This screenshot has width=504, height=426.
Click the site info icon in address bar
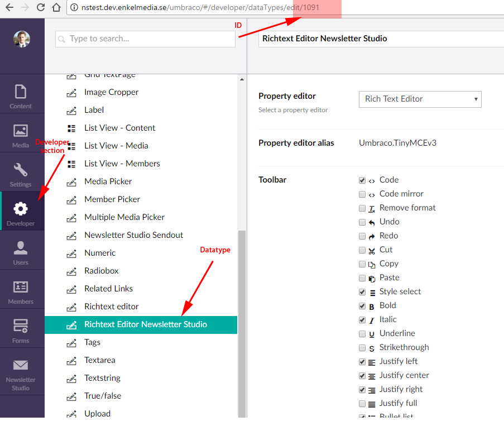(74, 7)
